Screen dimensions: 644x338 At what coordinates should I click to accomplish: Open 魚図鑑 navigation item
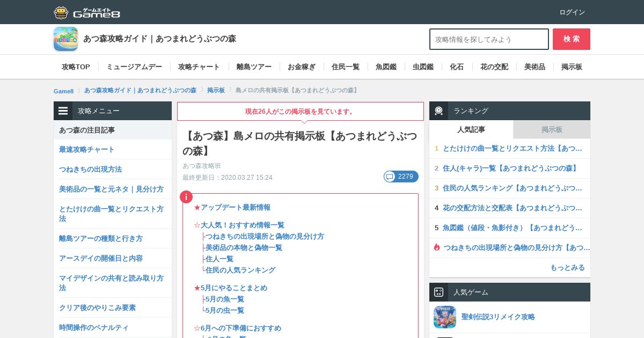click(386, 67)
